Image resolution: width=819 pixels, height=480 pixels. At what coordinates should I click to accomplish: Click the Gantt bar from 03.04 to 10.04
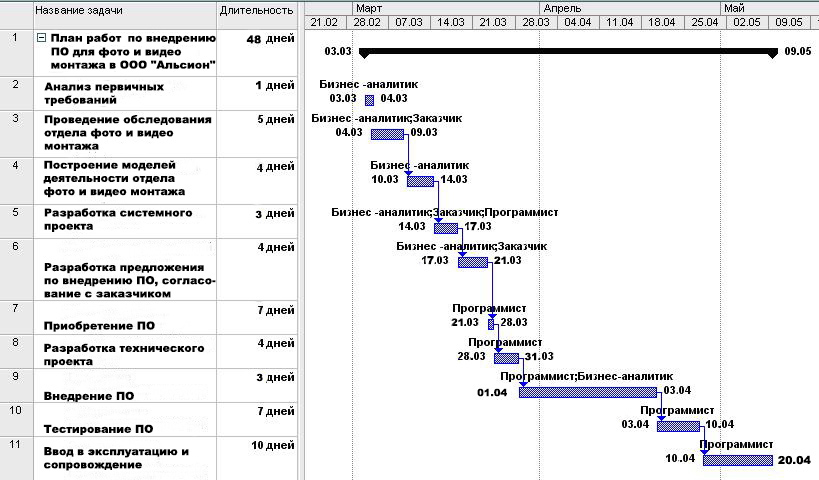point(678,426)
